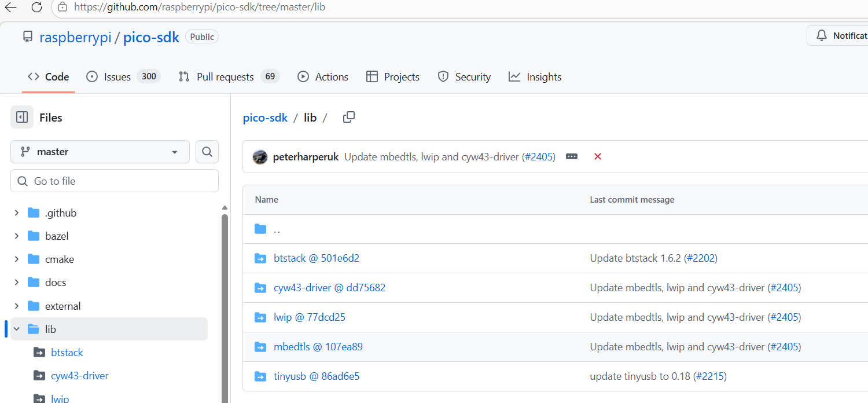Open the master branch dropdown
The image size is (868, 403).
[x=100, y=152]
